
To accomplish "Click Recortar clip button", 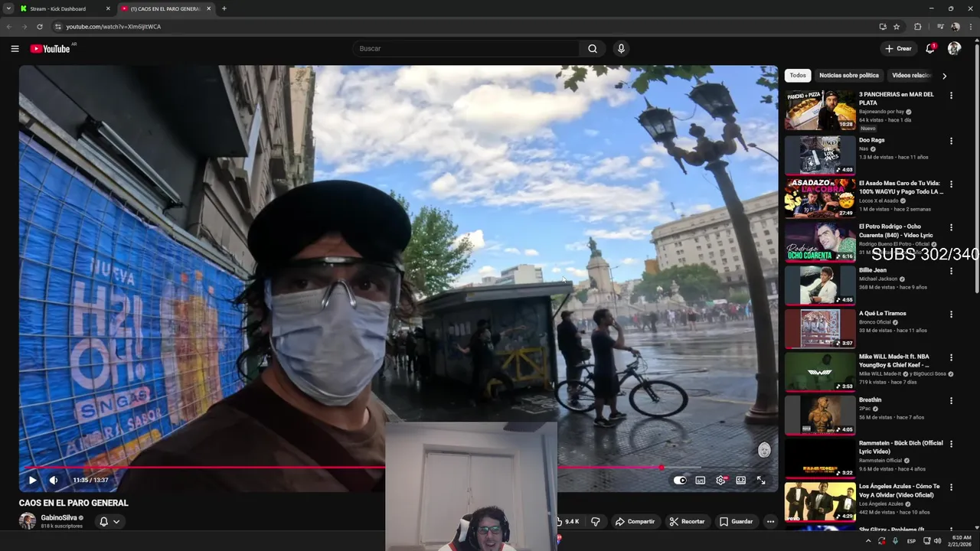I will [687, 521].
